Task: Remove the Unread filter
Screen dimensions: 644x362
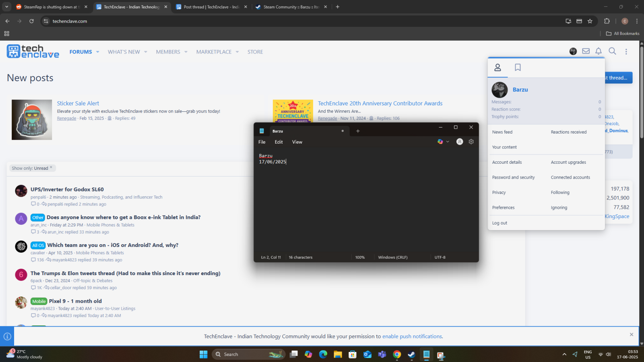Action: tap(51, 168)
